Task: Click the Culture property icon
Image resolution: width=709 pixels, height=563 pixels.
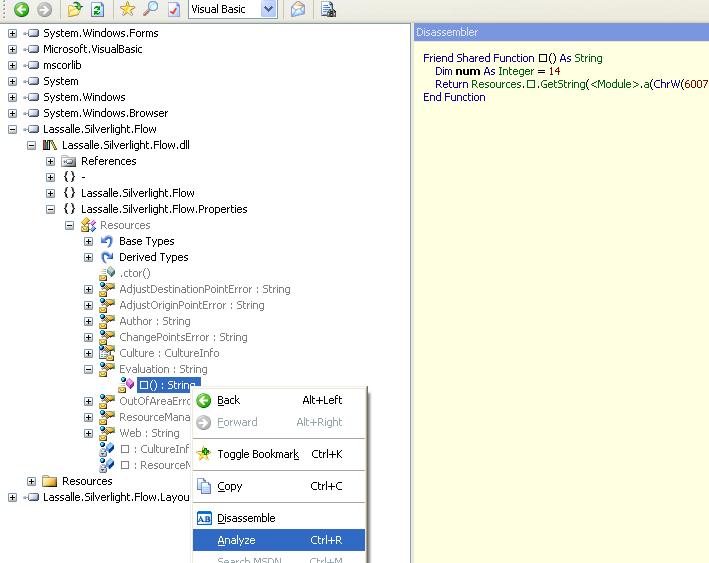Action: [x=107, y=353]
